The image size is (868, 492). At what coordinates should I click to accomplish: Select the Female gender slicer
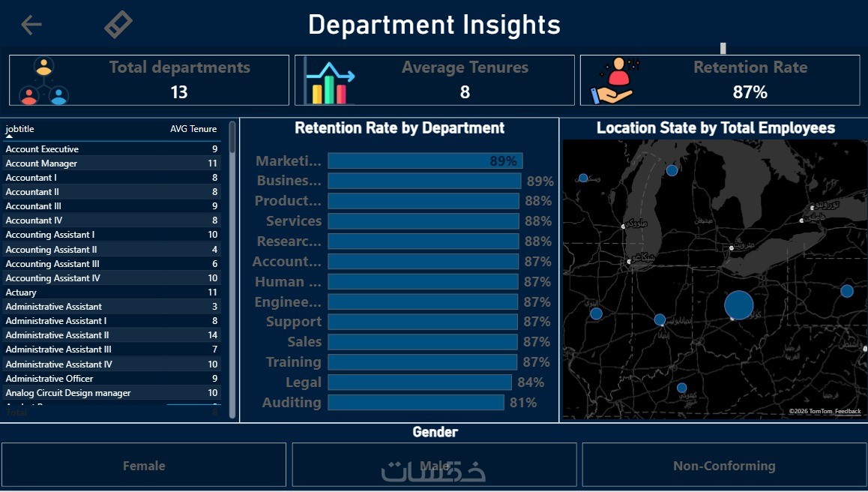click(144, 465)
